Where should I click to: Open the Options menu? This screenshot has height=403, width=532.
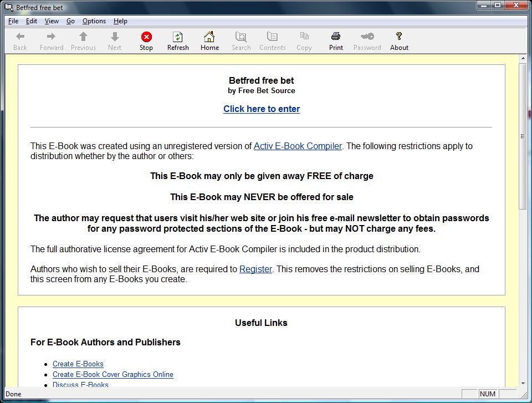tap(94, 21)
